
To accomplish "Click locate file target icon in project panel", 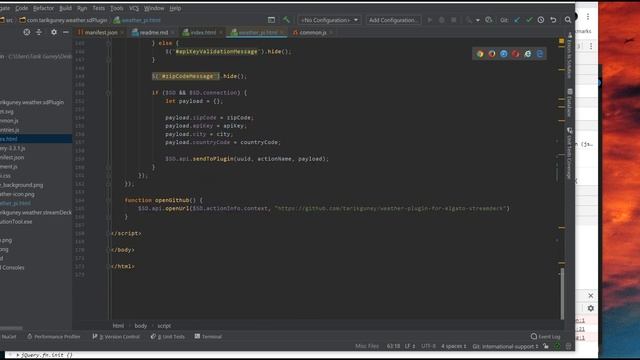I will [x=27, y=32].
